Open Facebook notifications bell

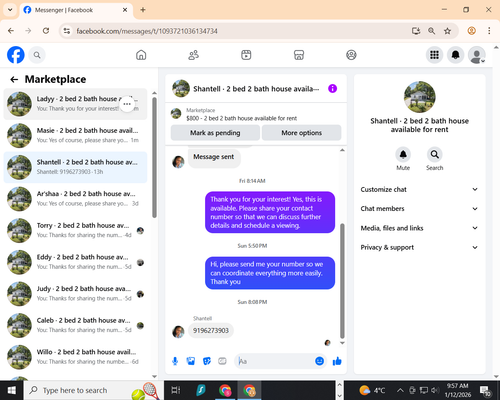(x=455, y=55)
